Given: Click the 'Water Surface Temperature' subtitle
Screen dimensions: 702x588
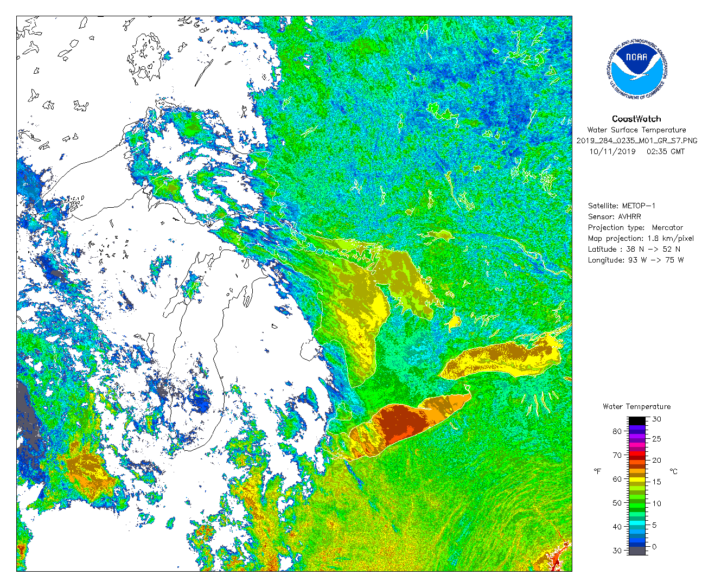Looking at the screenshot, I should 636,130.
